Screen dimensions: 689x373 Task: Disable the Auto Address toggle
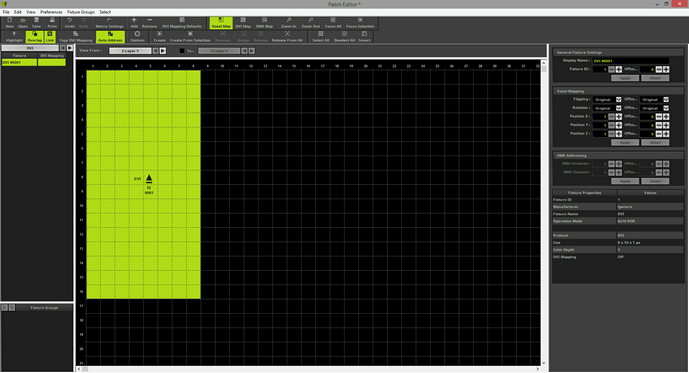tap(110, 36)
